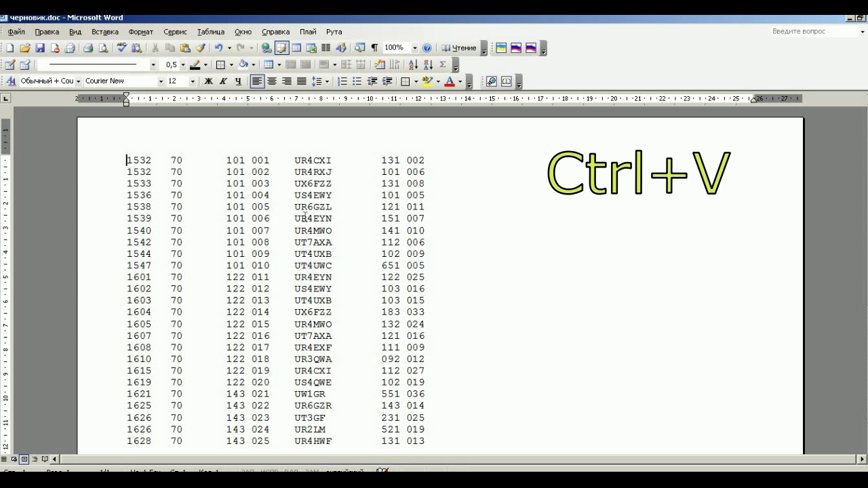Open the font name dropdown Courier New
Viewport: 868px width, 488px height.
pyautogui.click(x=161, y=81)
